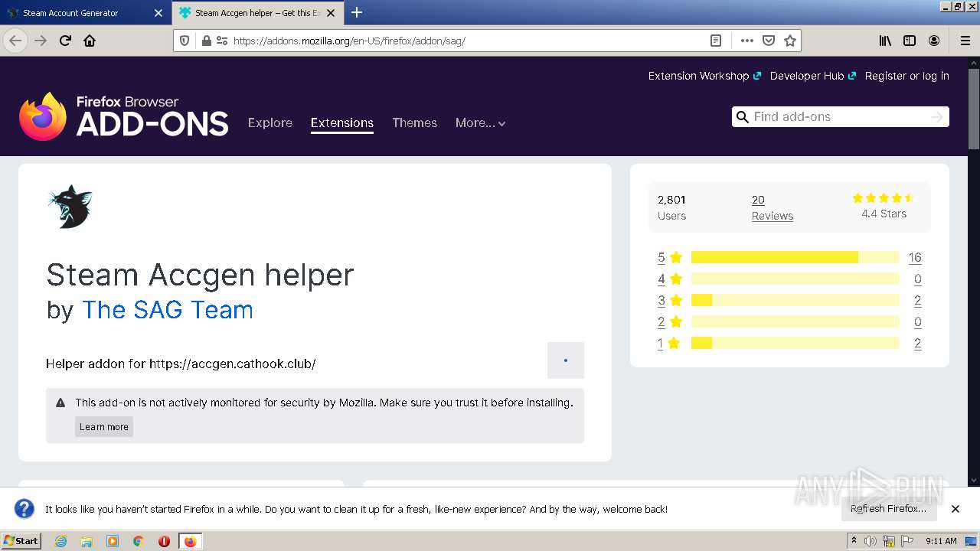This screenshot has height=551, width=980.
Task: Click the loading install button placeholder
Action: tap(566, 360)
